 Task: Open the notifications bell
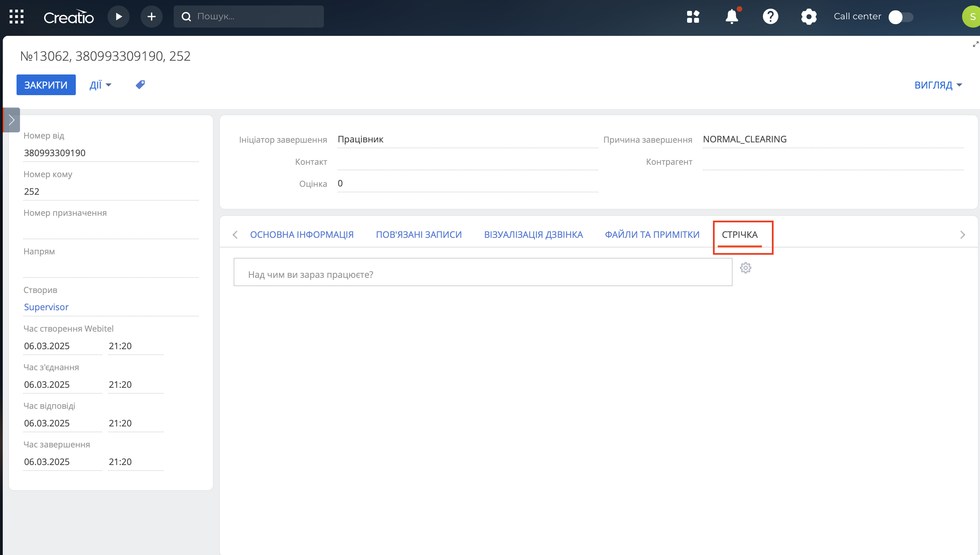click(732, 17)
